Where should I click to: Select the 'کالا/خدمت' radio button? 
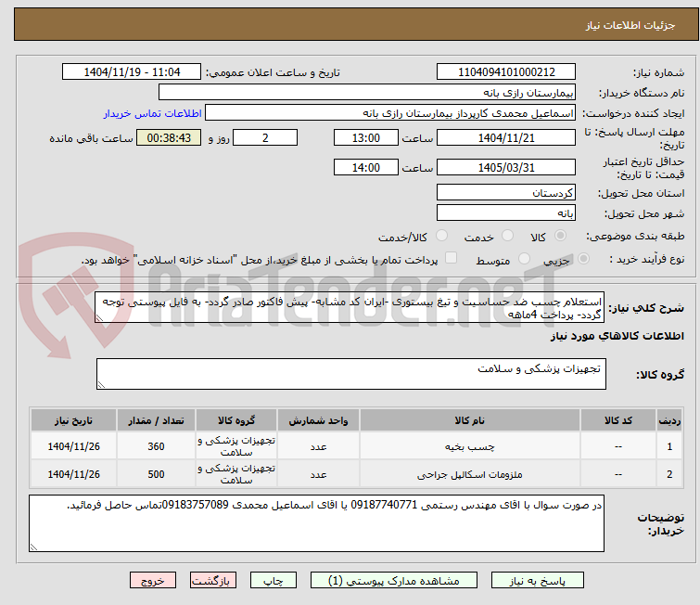pyautogui.click(x=441, y=236)
